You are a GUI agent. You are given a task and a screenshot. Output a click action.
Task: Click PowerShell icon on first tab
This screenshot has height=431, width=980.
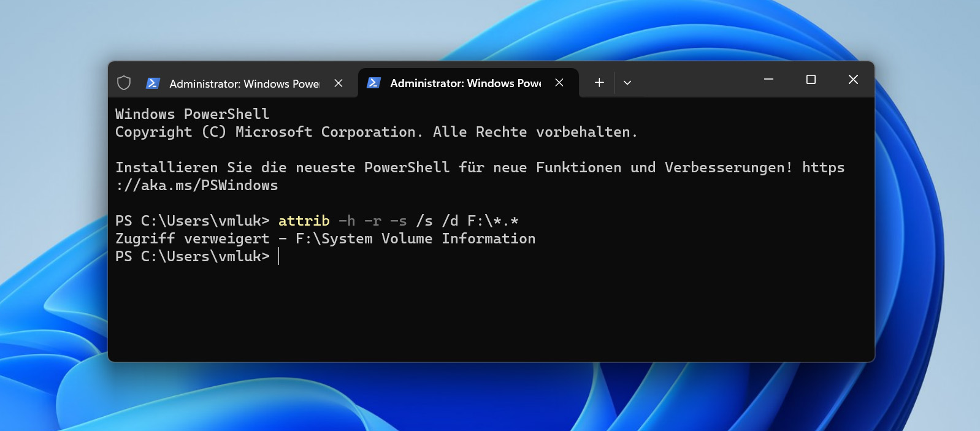153,83
